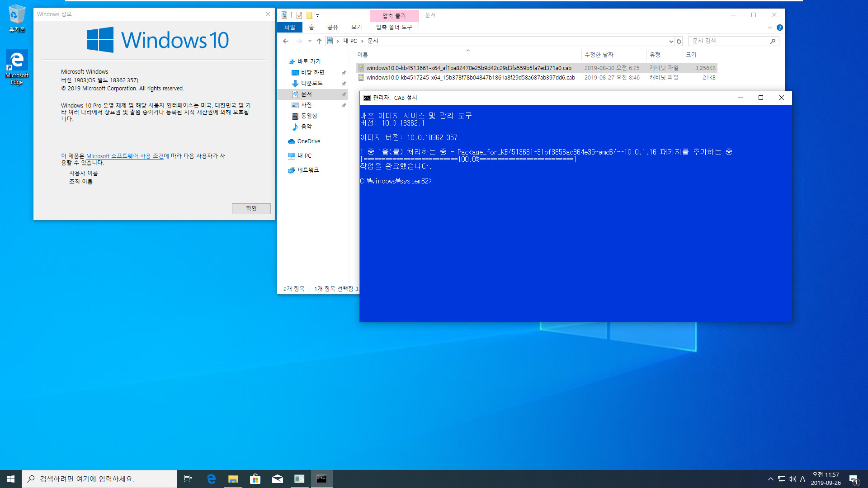Click the taskbar search box
Screen dimensions: 868x488
[x=99, y=479]
